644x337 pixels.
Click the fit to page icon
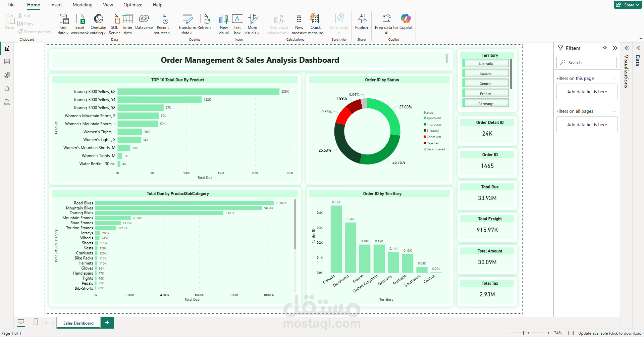(571, 333)
